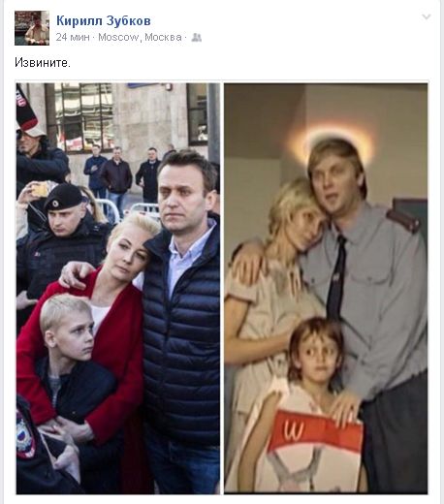The width and height of the screenshot is (444, 504).
Task: Open the Moscow, Москва location link
Action: pyautogui.click(x=140, y=37)
